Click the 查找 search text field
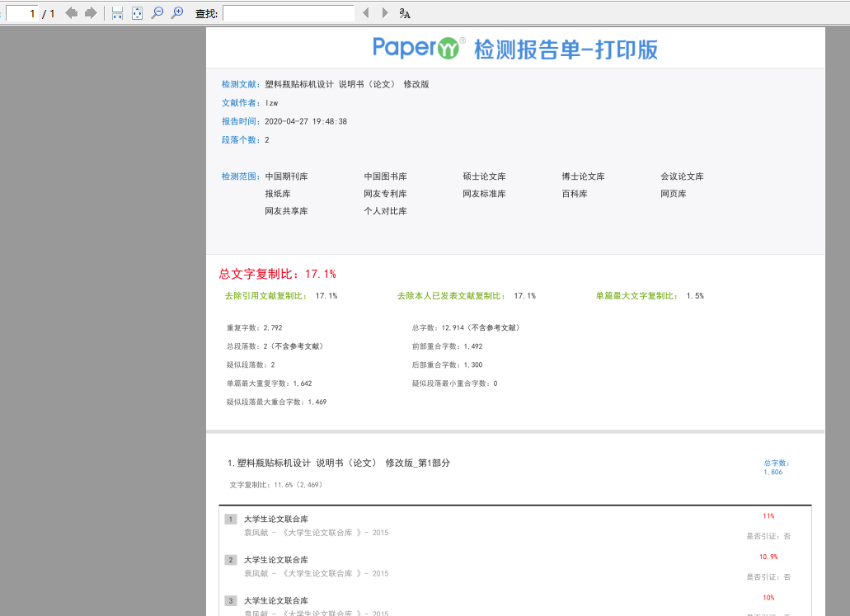The height and width of the screenshot is (616, 850). 289,13
